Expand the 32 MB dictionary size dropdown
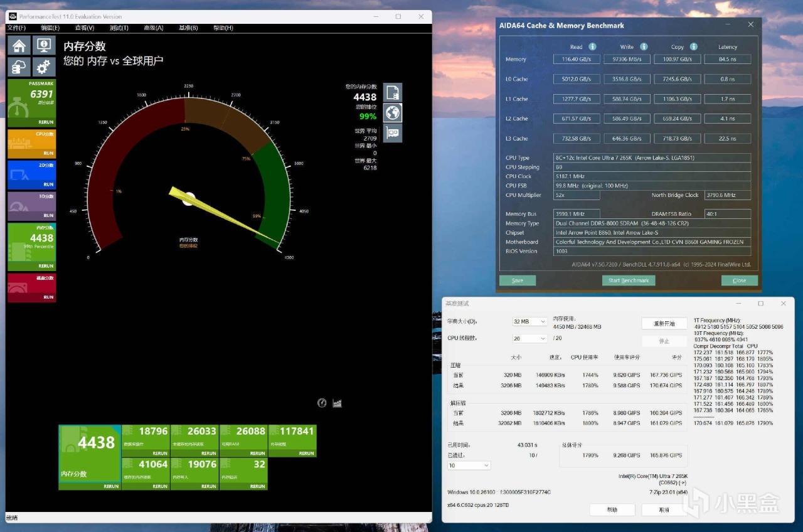 click(529, 322)
